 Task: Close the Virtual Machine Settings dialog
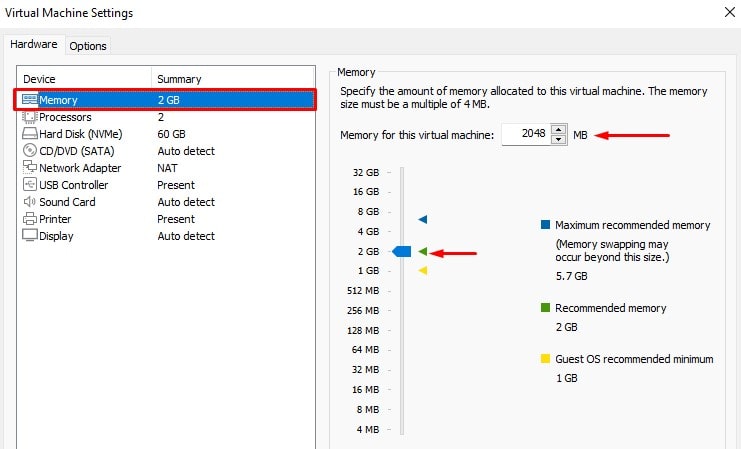click(x=730, y=12)
